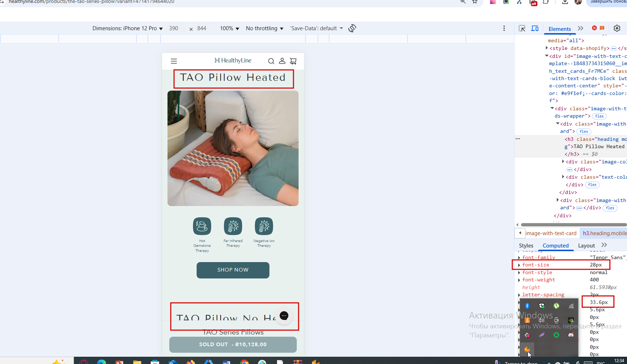Open the zoom 100% dropdown
This screenshot has width=627, height=364.
click(229, 28)
